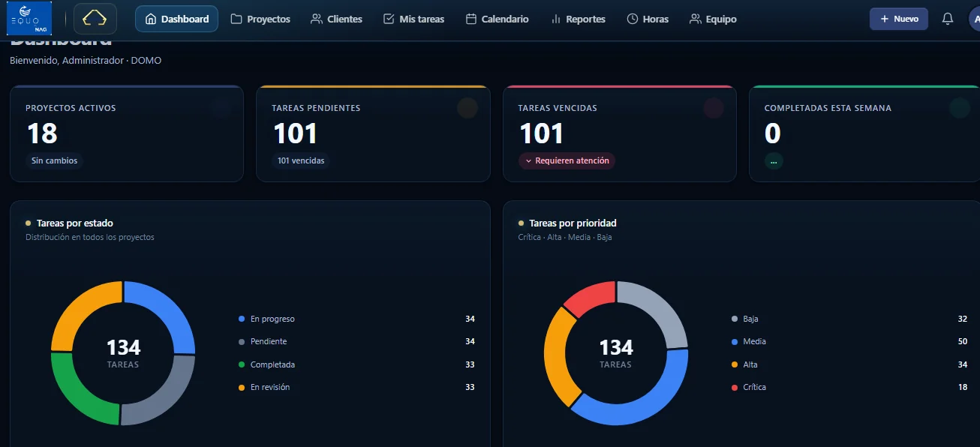The image size is (980, 447).
Task: Click the 18 value for Crítica
Action: (x=962, y=387)
